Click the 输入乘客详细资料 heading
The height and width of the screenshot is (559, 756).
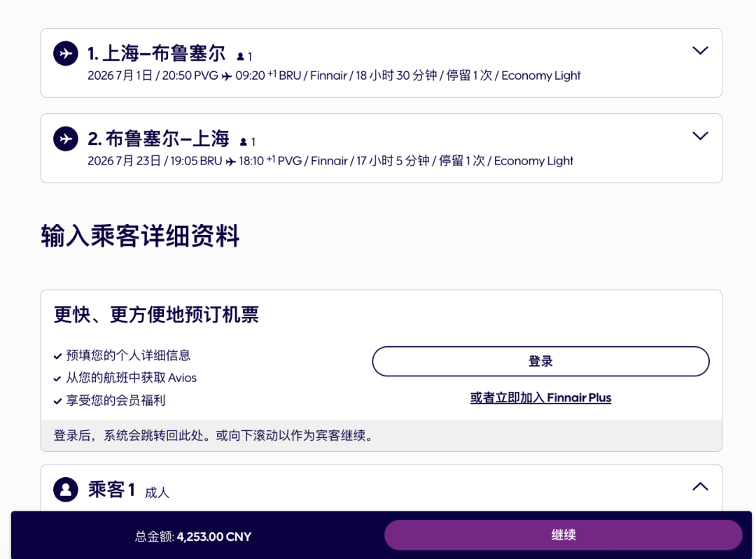(140, 236)
